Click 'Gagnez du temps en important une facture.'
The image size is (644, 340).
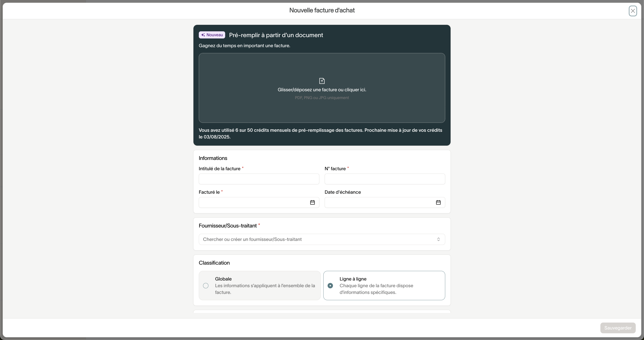pyautogui.click(x=244, y=45)
